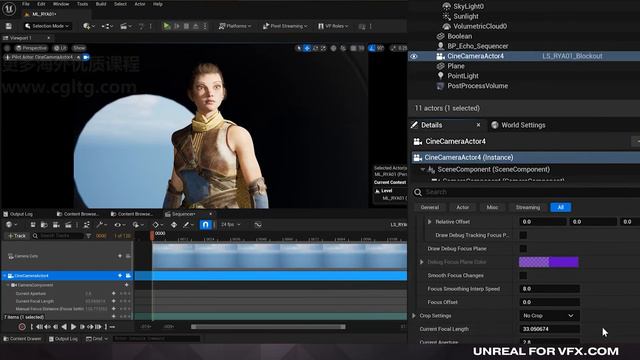The width and height of the screenshot is (640, 360).
Task: Click the camera icon next to Pilot Actor
Action: click(86, 57)
